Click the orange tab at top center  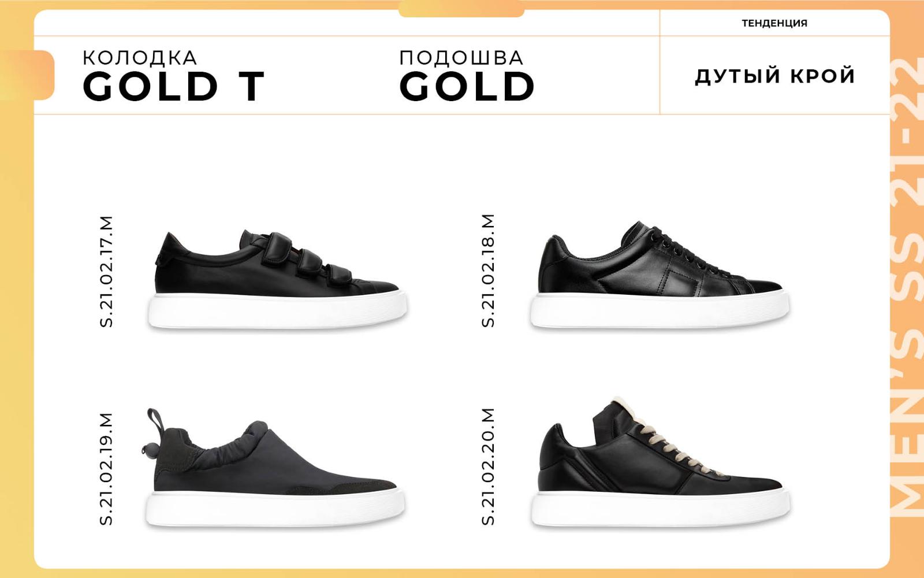tap(461, 9)
